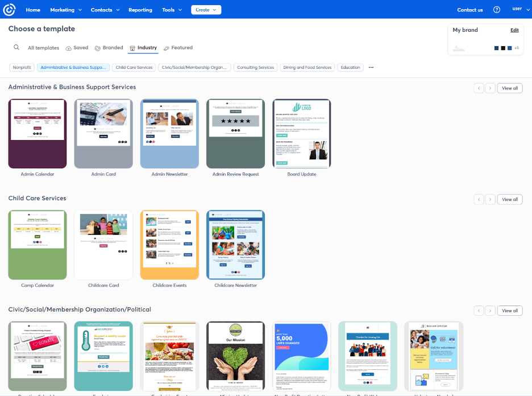The image size is (532, 396).
Task: Select the Branded templates icon
Action: click(97, 48)
